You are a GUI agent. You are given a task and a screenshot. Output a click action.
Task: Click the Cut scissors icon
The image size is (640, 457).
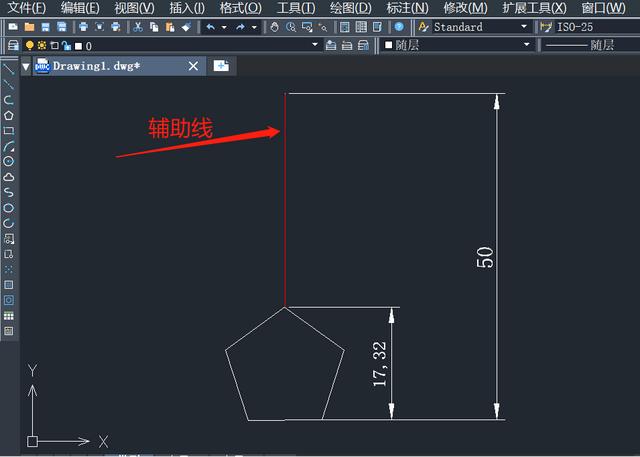click(138, 27)
